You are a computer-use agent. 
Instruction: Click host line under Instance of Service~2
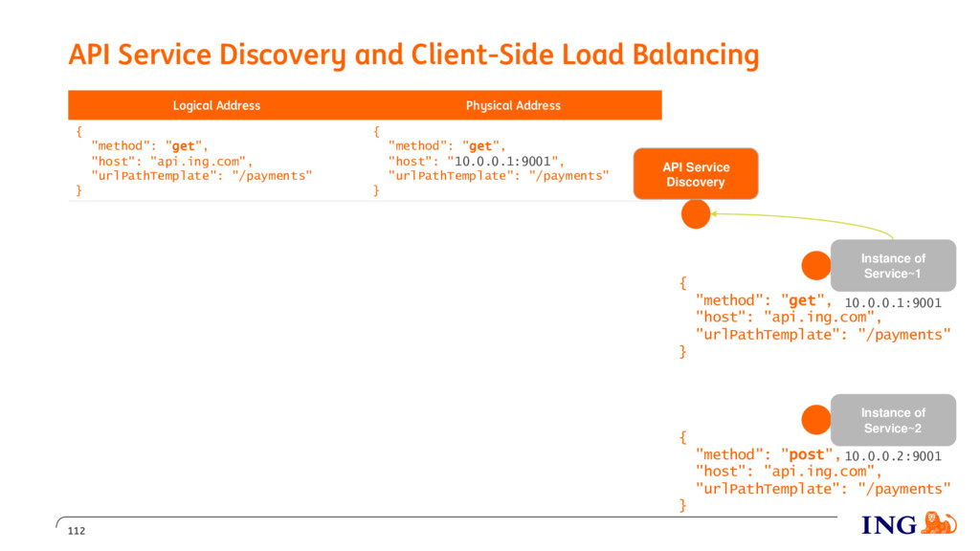tap(789, 472)
